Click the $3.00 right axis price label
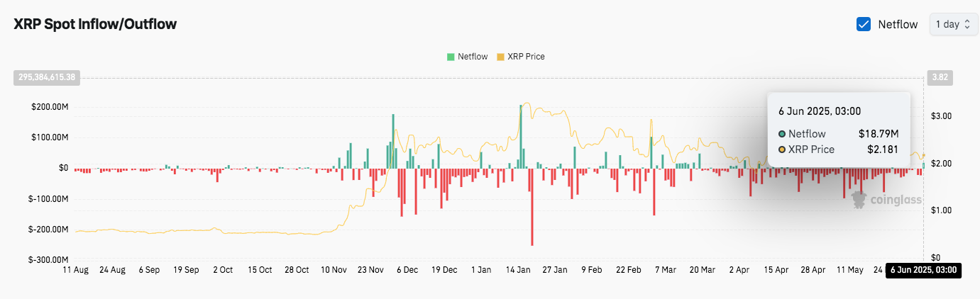Screen dimensions: 980x299 pyautogui.click(x=940, y=116)
